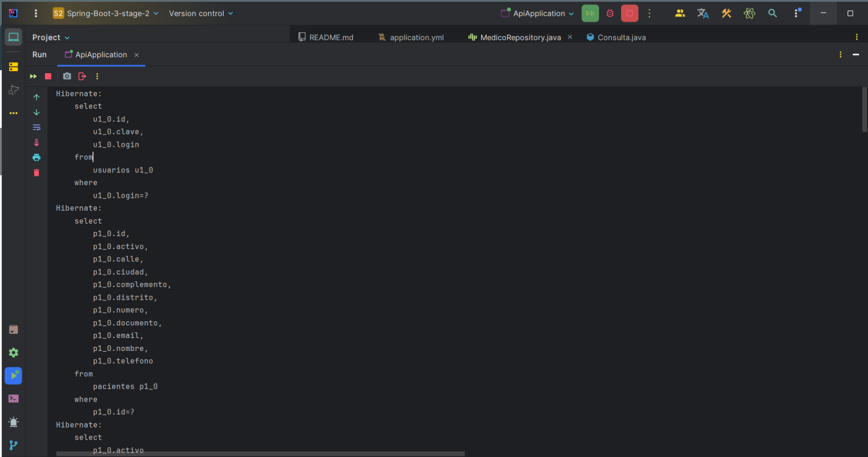The image size is (868, 457).
Task: Open the Services gear tool window
Action: coord(13,353)
